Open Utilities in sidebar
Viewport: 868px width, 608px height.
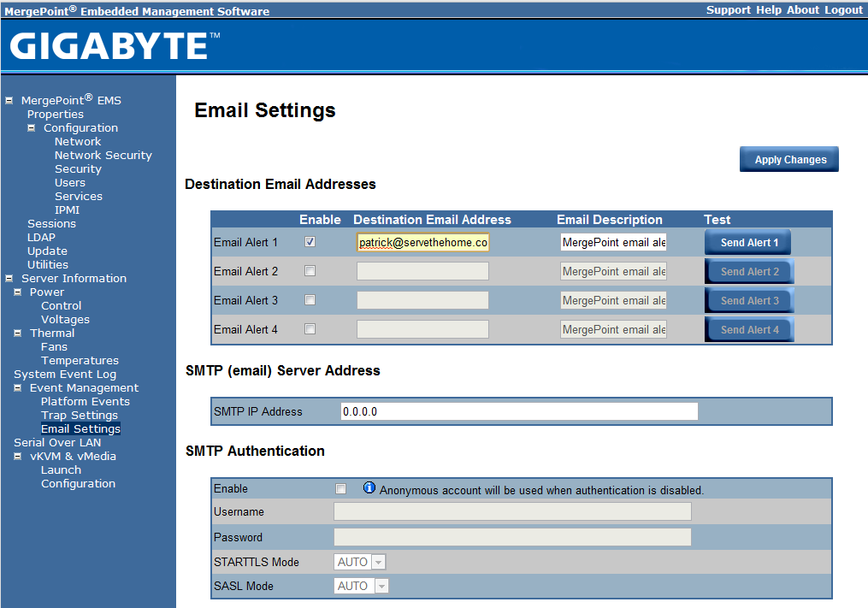coord(48,265)
